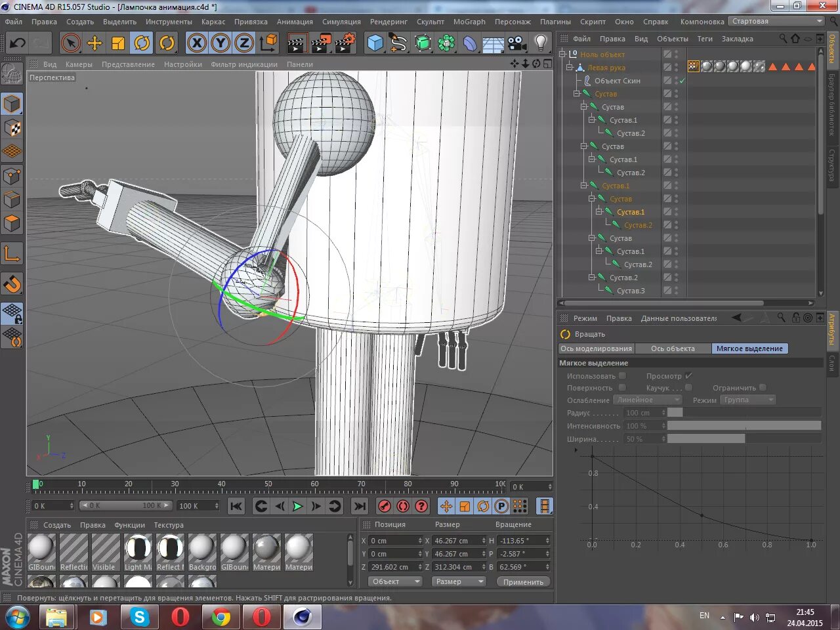
Task: Open Skype from the Windows taskbar
Action: 138,617
